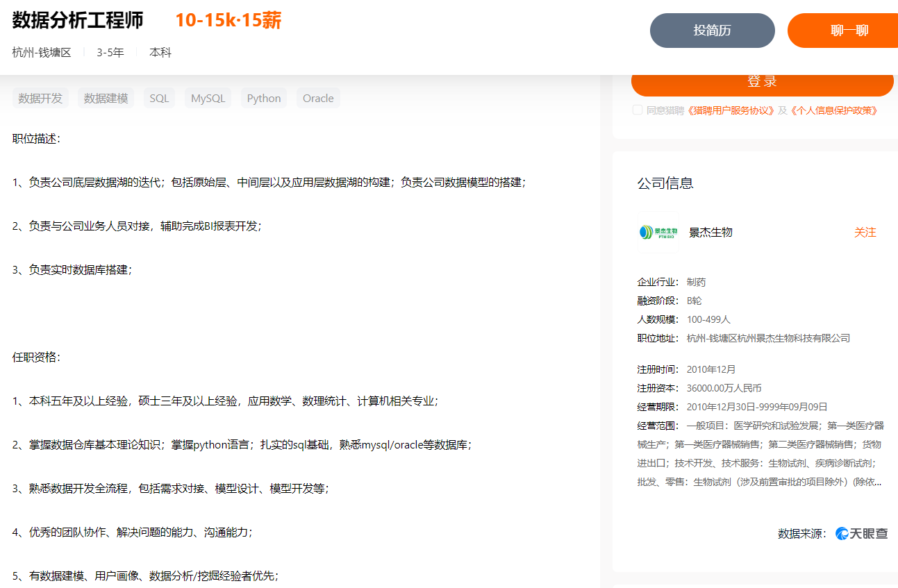
Task: Click the funding stage value B轮
Action: click(x=695, y=301)
